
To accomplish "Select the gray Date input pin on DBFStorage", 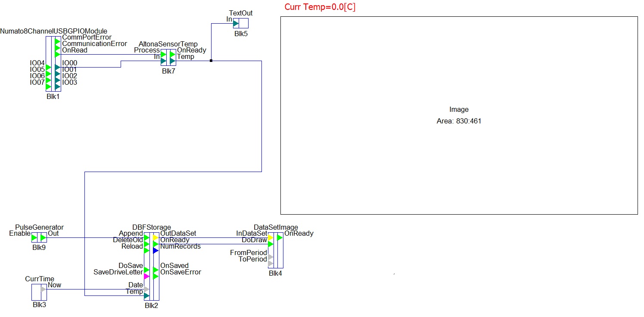I will (x=146, y=289).
